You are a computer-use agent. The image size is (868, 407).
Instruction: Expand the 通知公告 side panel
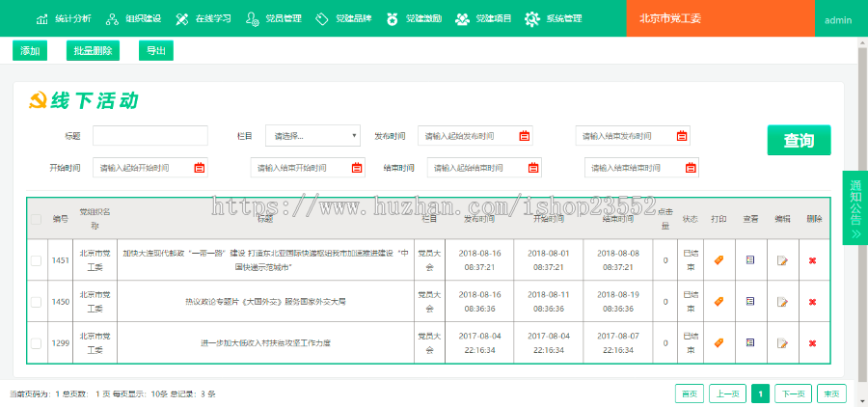(854, 206)
